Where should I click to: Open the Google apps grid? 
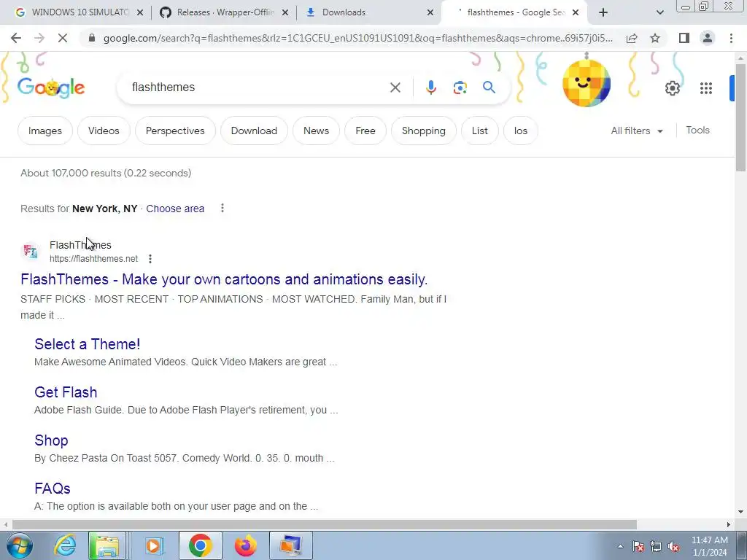706,88
